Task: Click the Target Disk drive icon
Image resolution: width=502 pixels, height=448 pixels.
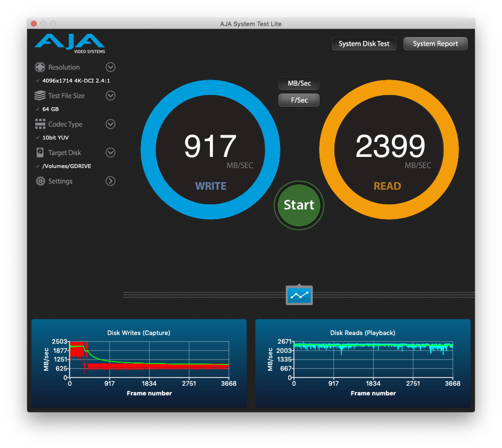Action: tap(40, 153)
